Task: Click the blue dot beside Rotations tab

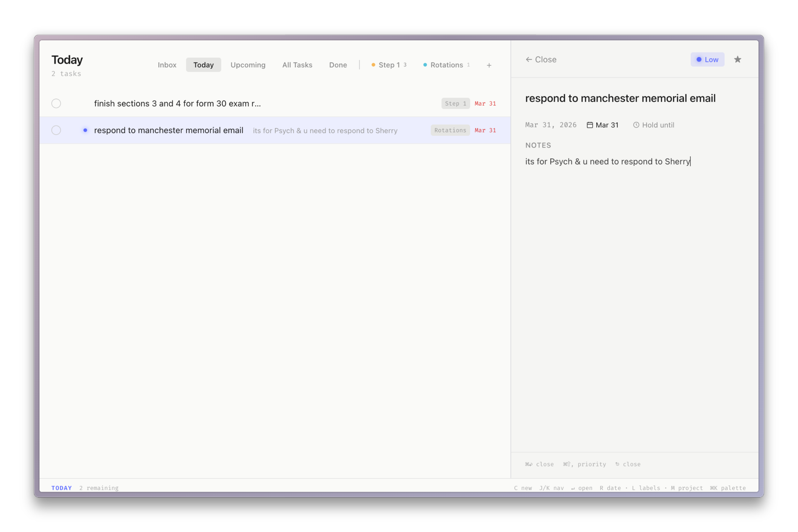Action: click(425, 65)
